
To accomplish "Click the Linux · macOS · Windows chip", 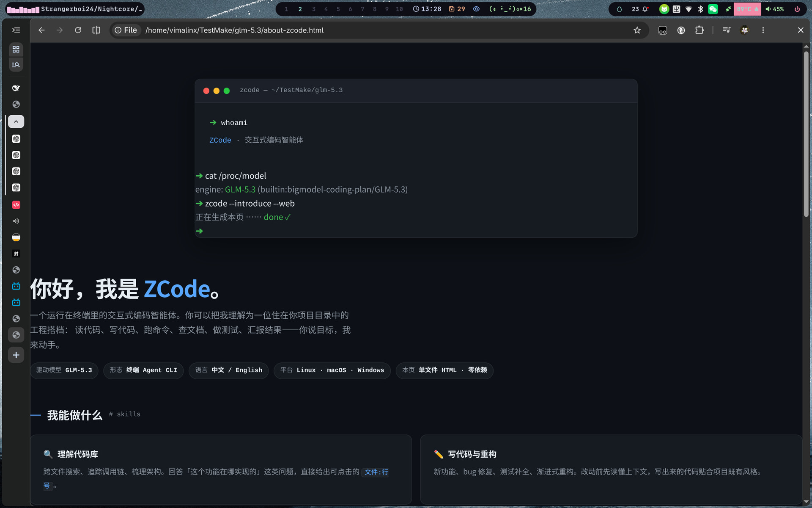I will pos(332,370).
